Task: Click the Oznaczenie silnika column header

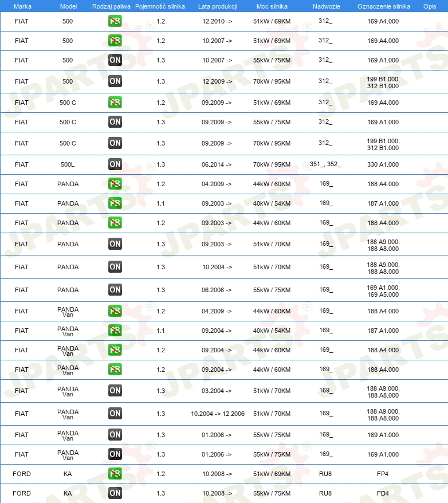Action: pyautogui.click(x=383, y=6)
